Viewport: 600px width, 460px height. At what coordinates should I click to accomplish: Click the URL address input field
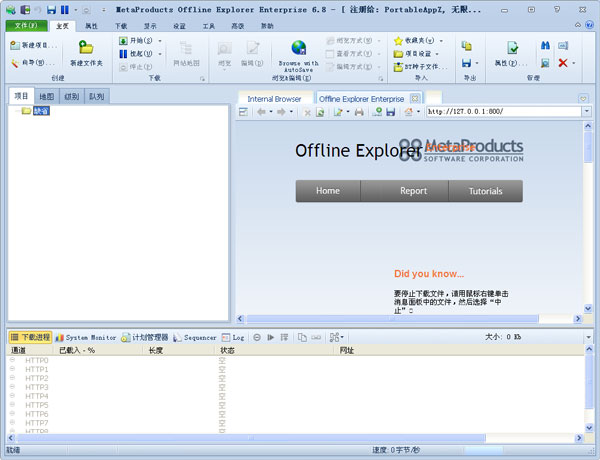pos(500,112)
